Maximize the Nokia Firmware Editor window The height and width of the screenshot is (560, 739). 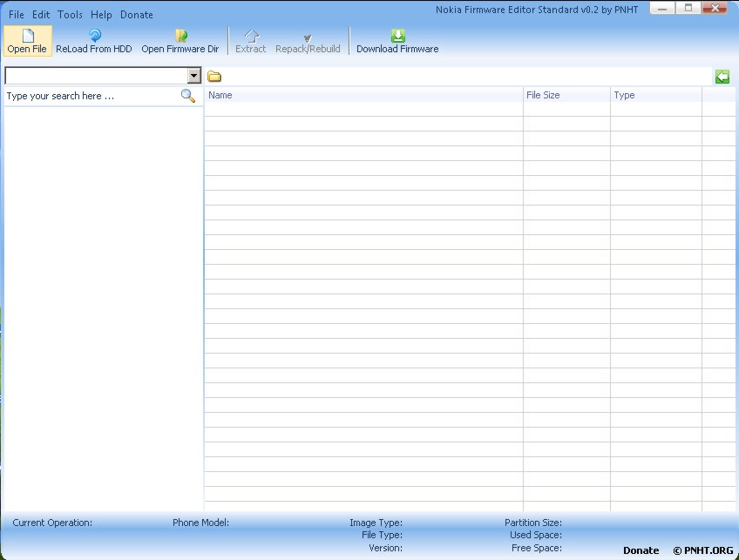point(688,8)
